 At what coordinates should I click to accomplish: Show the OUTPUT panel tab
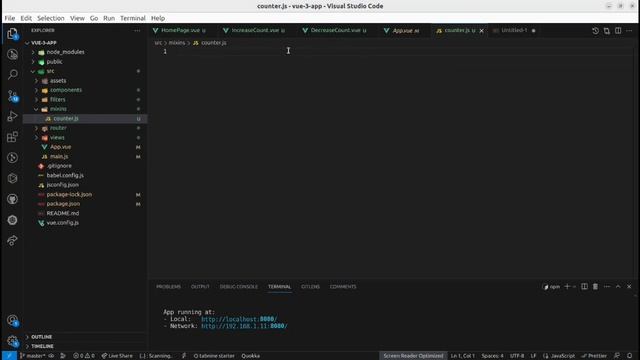[200, 287]
